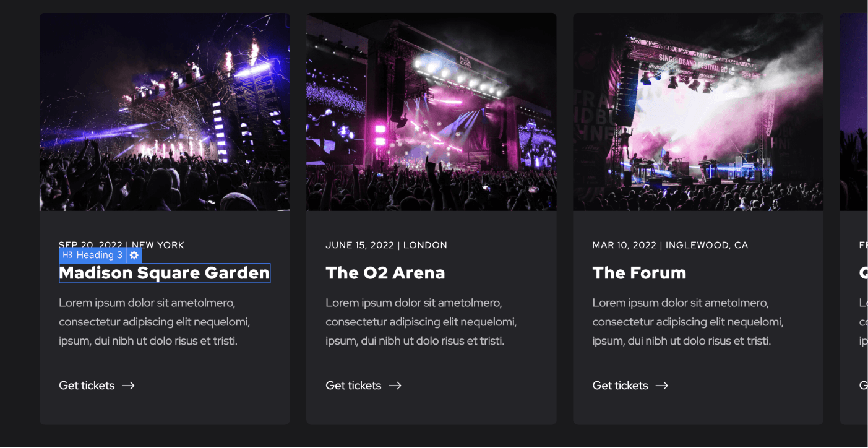Click the arrow icon next to first Get tickets
The height and width of the screenshot is (448, 868).
point(128,385)
